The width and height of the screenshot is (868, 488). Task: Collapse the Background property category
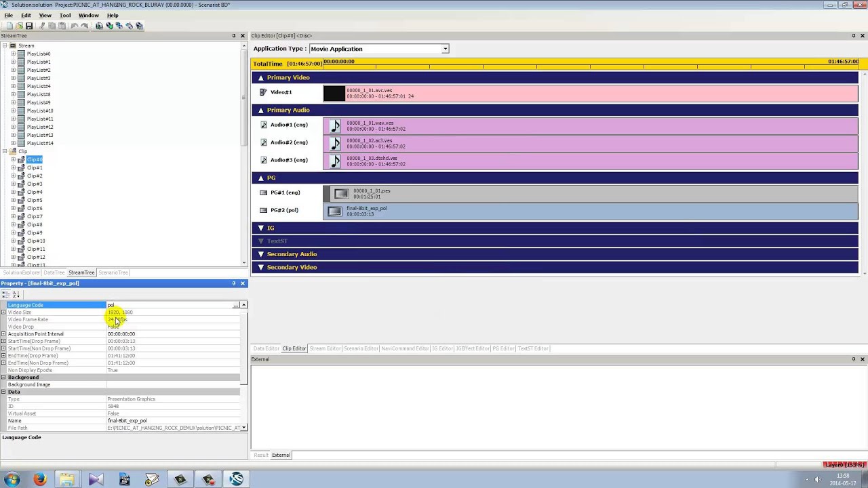click(x=3, y=378)
